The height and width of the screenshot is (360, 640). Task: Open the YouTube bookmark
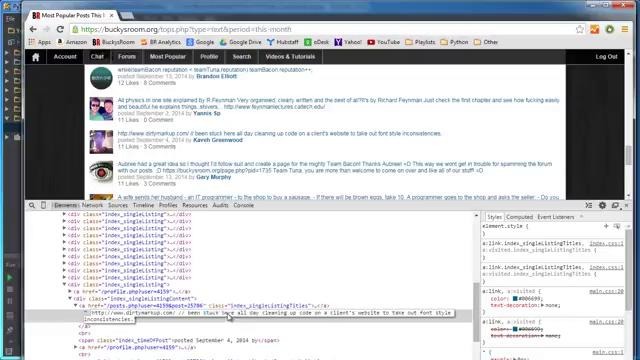383,42
